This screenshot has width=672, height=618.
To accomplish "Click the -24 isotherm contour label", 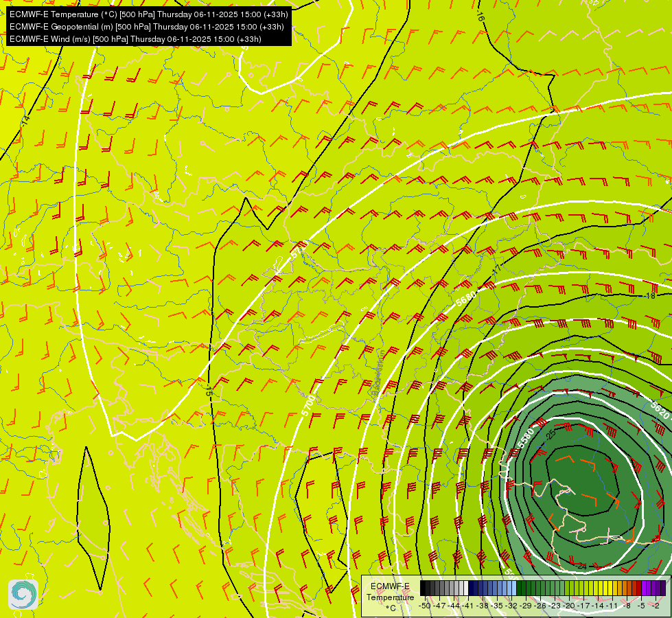I will 581,566.
